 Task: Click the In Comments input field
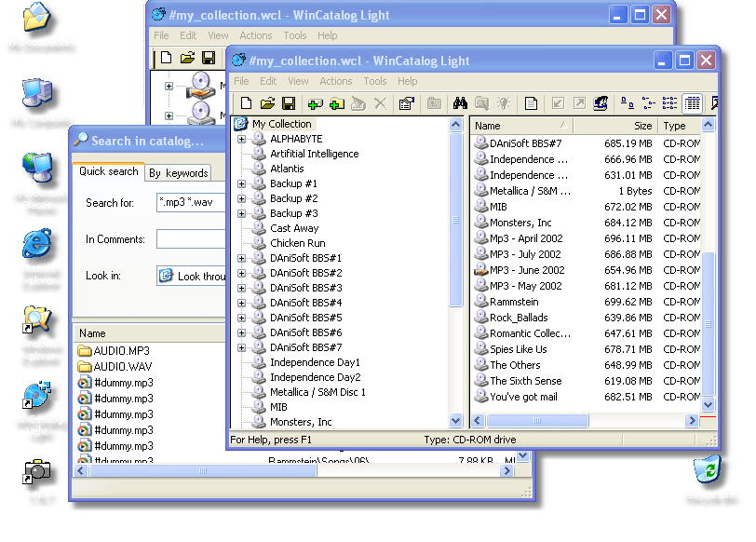pos(191,239)
